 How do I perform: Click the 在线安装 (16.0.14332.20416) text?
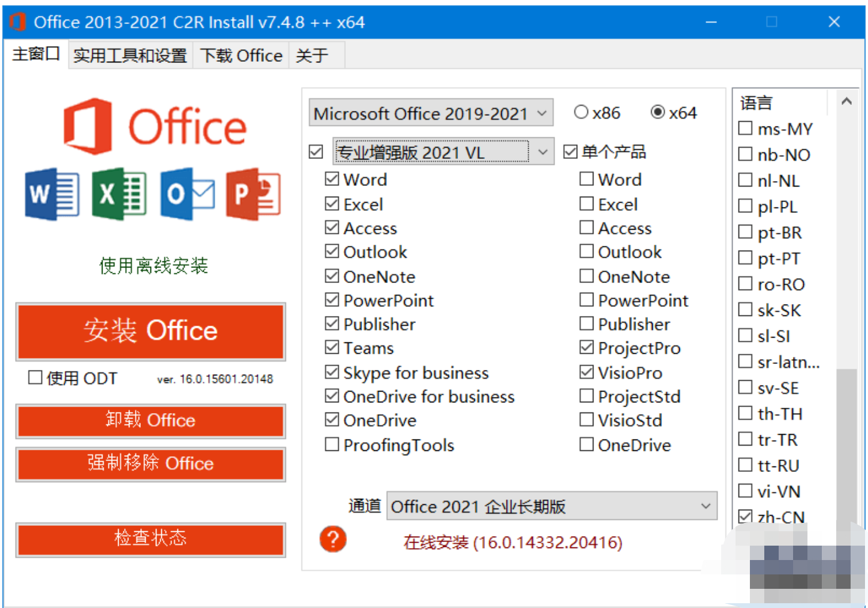[513, 542]
